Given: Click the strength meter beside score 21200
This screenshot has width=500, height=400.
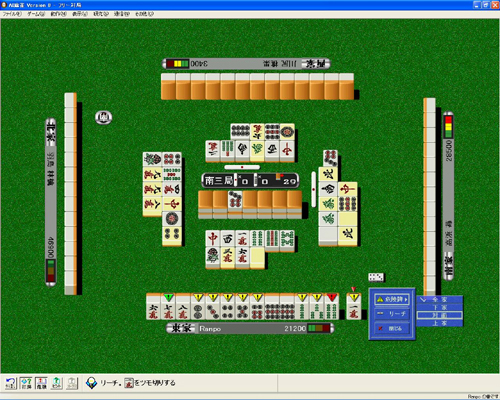Looking at the screenshot, I should click(x=319, y=328).
